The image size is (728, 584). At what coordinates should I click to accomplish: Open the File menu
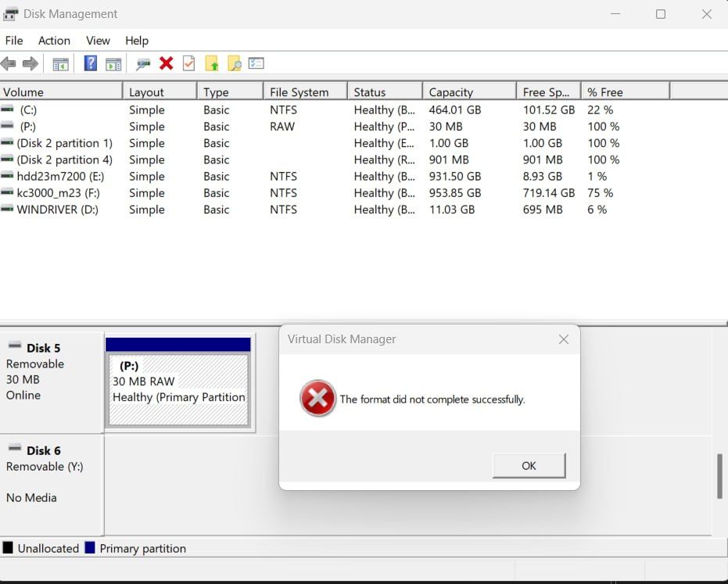14,41
